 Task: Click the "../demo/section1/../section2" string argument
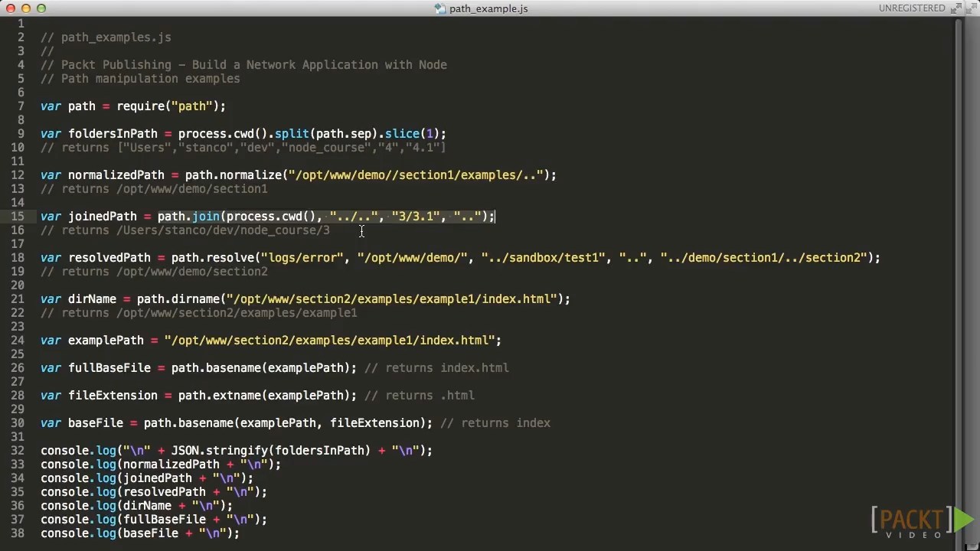[763, 258]
